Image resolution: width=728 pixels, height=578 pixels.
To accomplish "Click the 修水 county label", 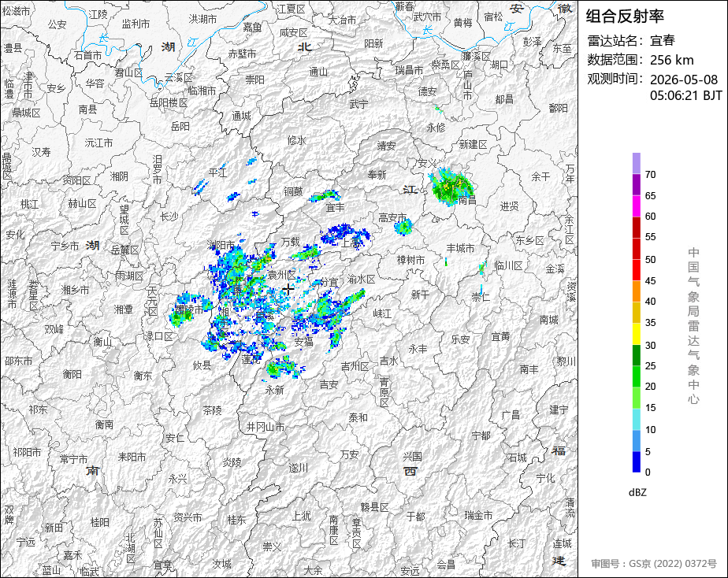I will click(x=297, y=140).
